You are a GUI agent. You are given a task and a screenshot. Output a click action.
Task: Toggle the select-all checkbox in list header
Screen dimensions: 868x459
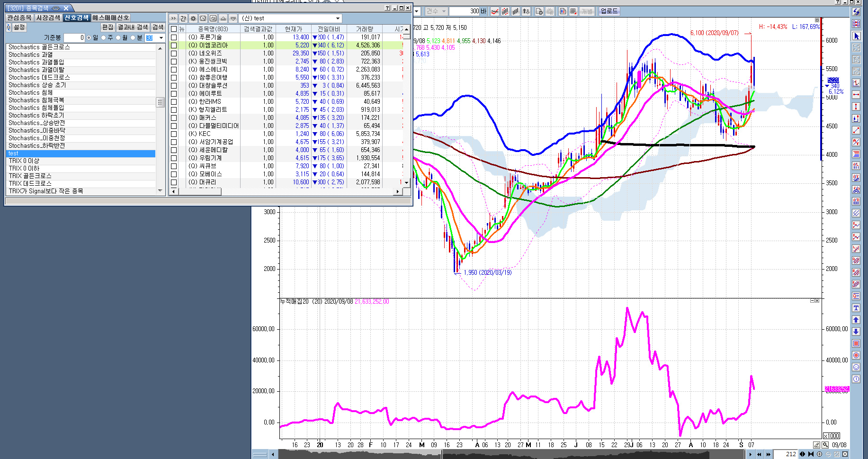click(174, 29)
